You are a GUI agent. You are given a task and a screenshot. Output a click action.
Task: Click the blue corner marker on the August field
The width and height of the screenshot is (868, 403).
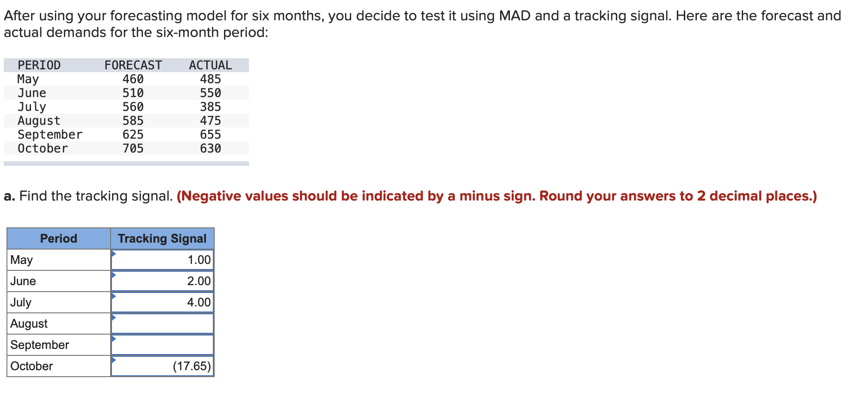[113, 317]
